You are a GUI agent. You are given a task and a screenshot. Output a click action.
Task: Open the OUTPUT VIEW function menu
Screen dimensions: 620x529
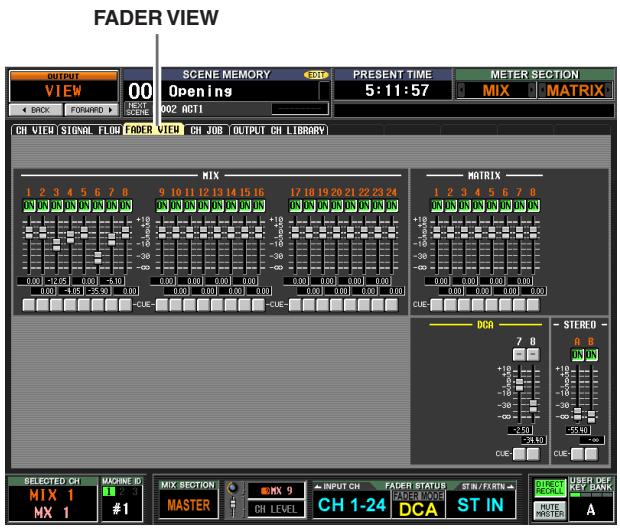(x=63, y=87)
